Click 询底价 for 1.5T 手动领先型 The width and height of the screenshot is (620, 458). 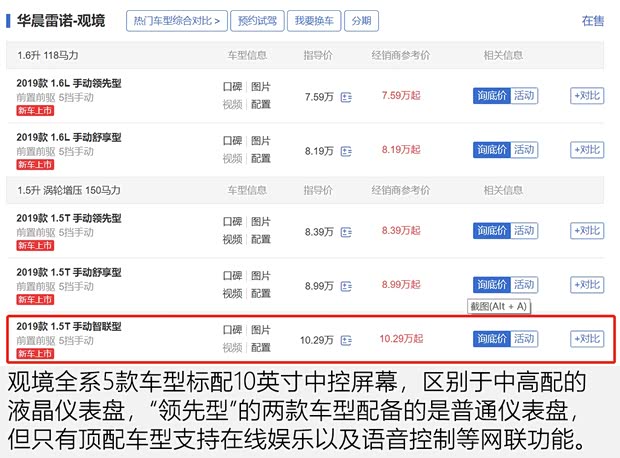pos(491,231)
